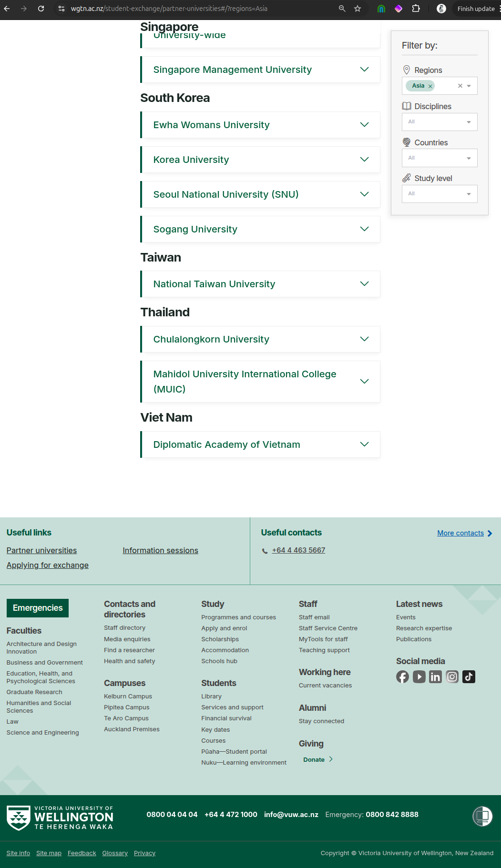Expand Diplomatic Academy of Vietnam
Image resolution: width=501 pixels, height=868 pixels.
point(260,444)
